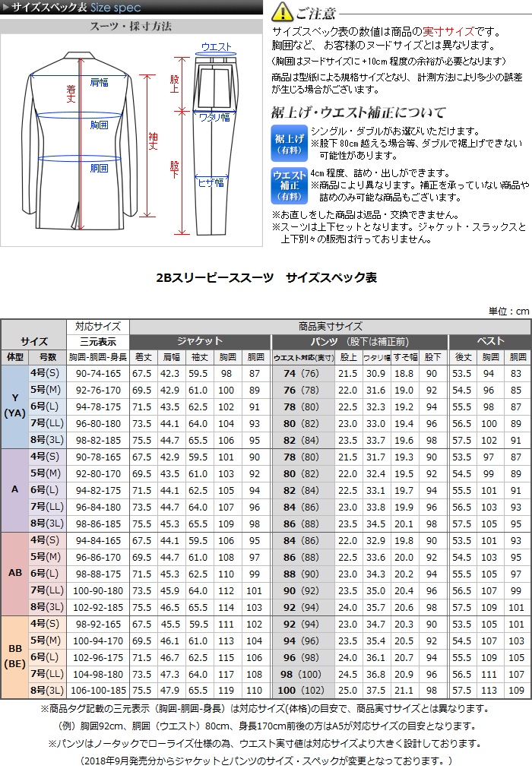Image resolution: width=532 pixels, height=775 pixels.
Task: Click the orange BB (BE) body type cell
Action: [14, 656]
